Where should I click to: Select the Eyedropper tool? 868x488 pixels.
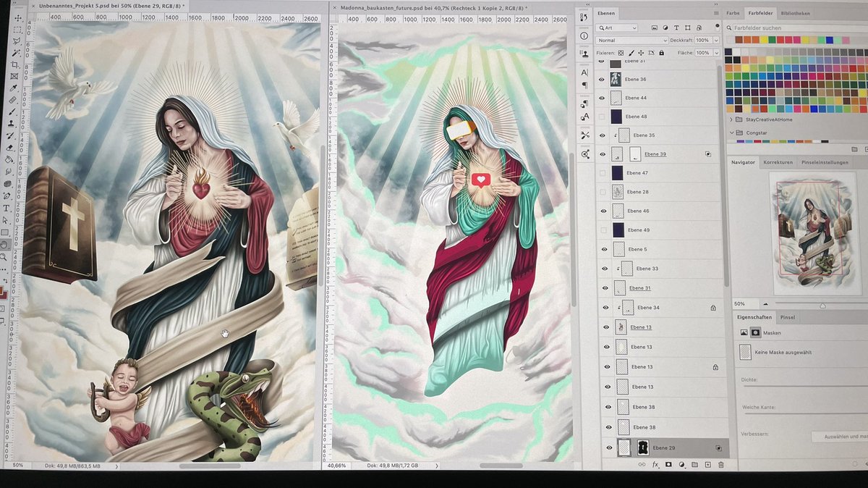coord(14,88)
